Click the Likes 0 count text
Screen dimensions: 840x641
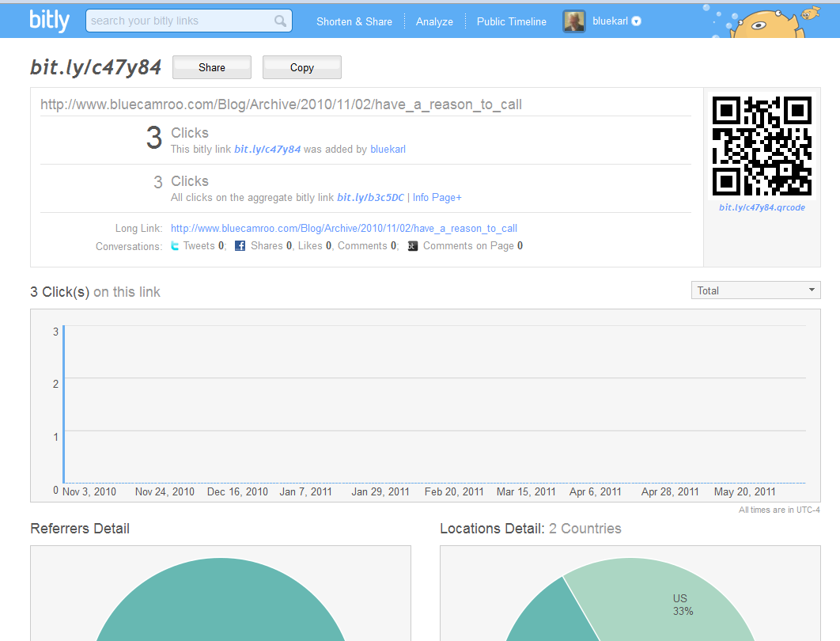(315, 245)
